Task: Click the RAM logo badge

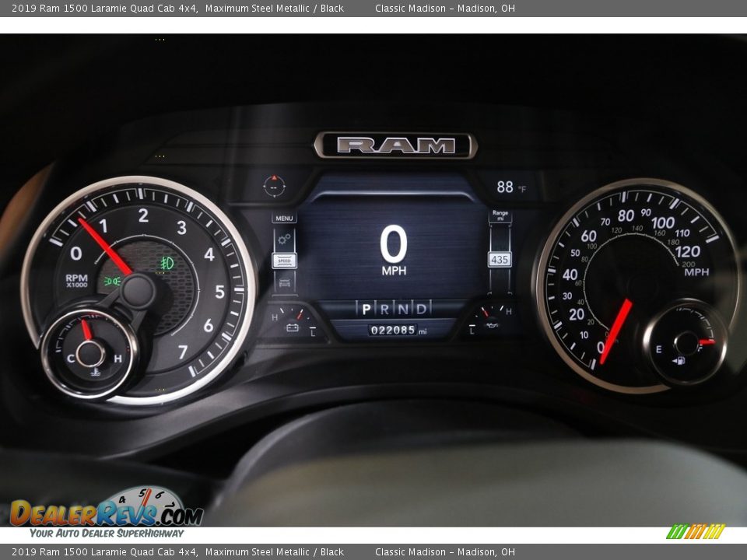Action: click(395, 145)
